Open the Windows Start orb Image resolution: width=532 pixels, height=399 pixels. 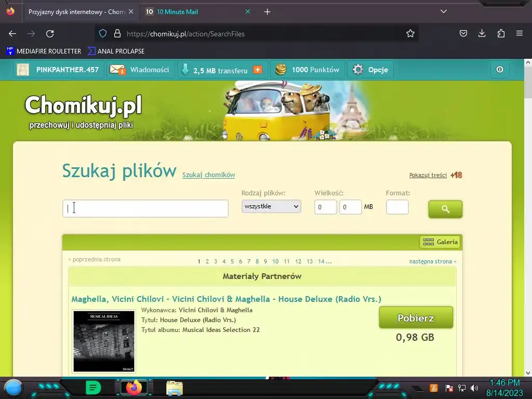[13, 388]
